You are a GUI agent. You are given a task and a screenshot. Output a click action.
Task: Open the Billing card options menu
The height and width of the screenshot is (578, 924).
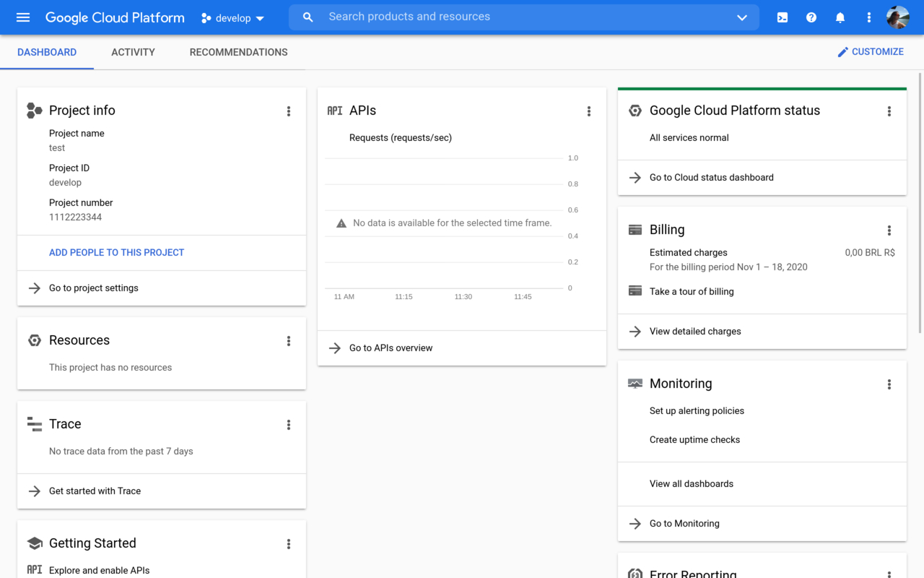coord(889,230)
